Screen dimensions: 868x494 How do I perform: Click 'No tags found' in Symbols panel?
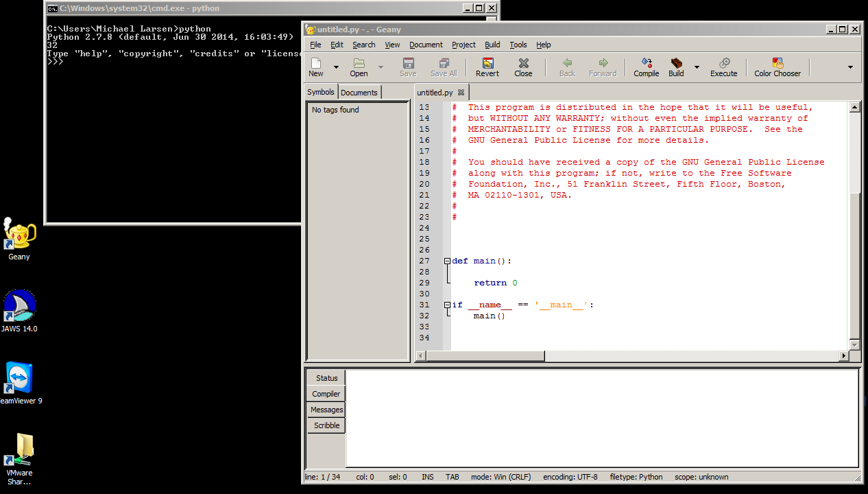tap(335, 110)
